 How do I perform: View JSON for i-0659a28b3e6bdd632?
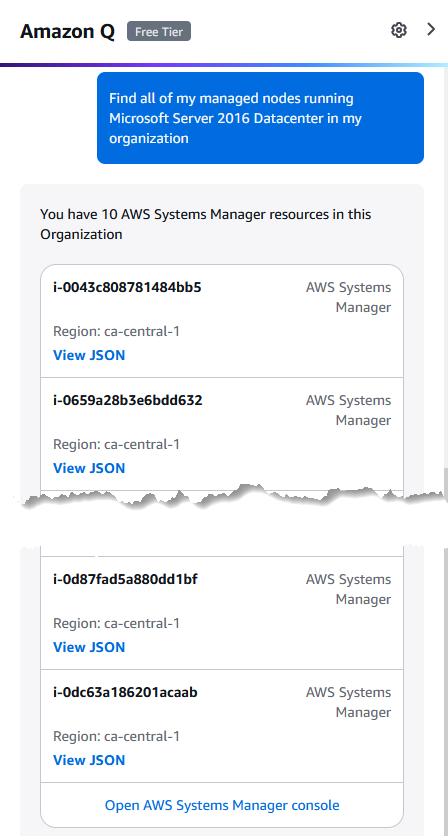[89, 468]
